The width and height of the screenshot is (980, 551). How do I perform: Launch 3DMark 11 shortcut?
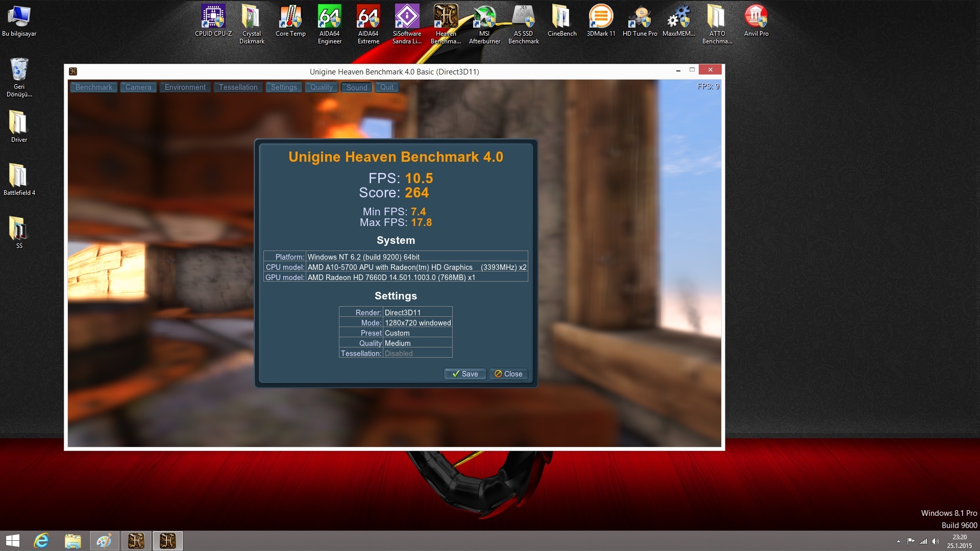[x=601, y=21]
